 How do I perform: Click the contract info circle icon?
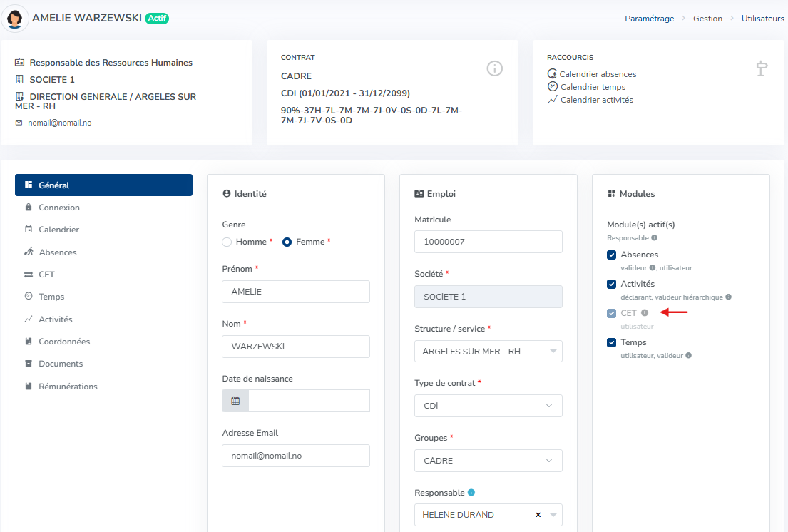[495, 68]
